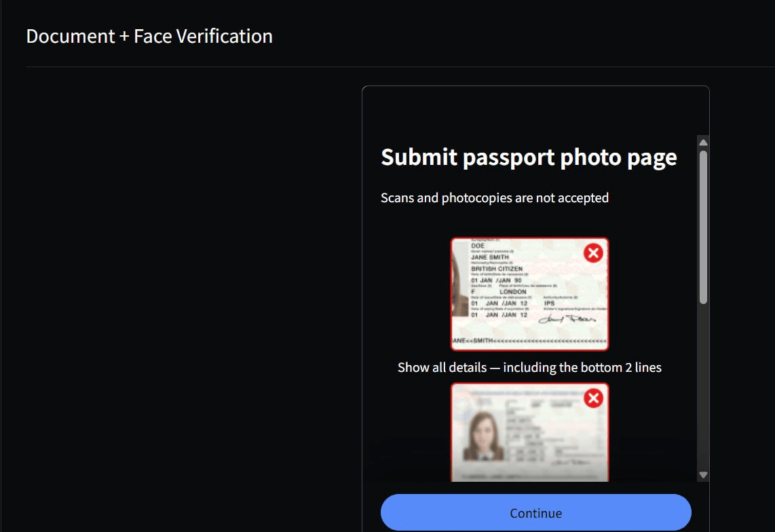Click the machine-readable line on the cropped passport
Viewport: 775px width, 532px height.
[529, 341]
